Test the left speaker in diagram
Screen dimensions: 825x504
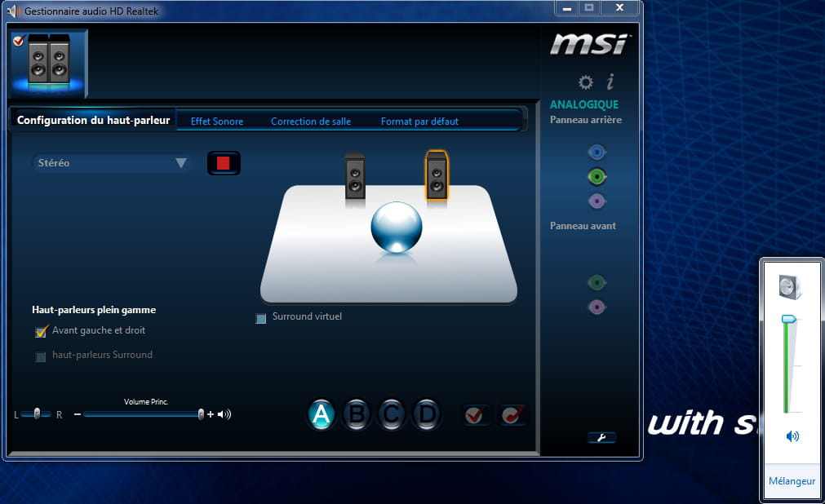[355, 176]
